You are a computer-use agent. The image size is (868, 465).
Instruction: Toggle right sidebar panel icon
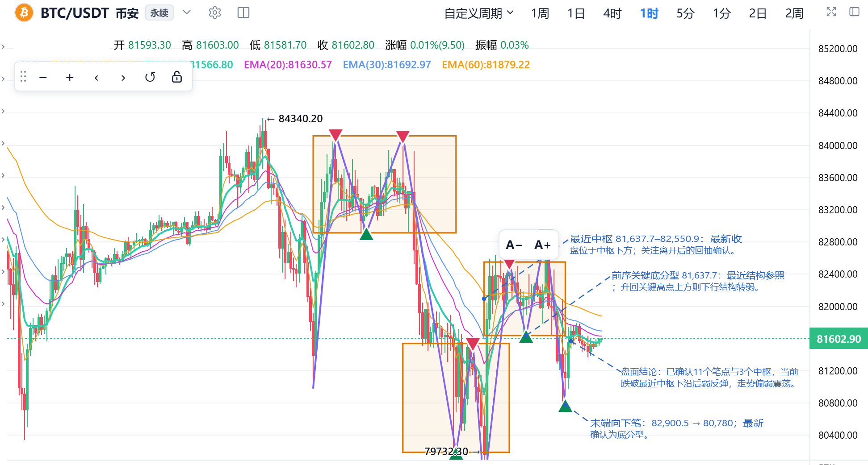(854, 12)
